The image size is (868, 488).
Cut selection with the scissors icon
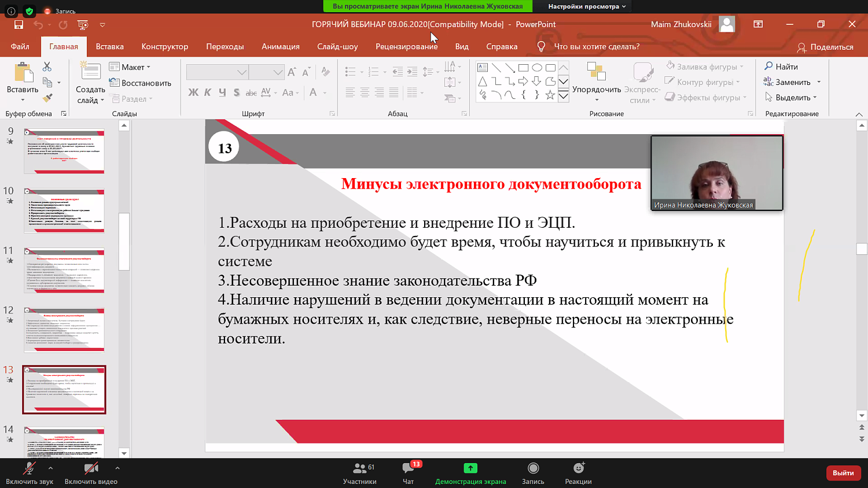pyautogui.click(x=47, y=66)
